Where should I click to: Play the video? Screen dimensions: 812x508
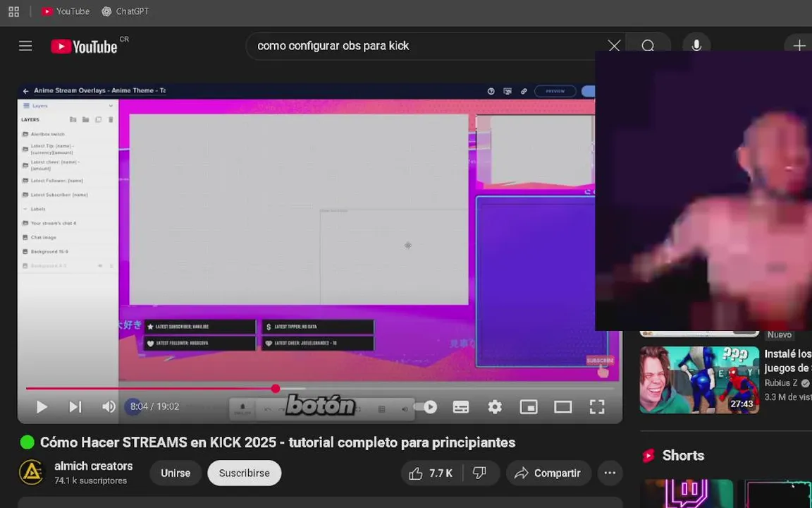pos(42,407)
